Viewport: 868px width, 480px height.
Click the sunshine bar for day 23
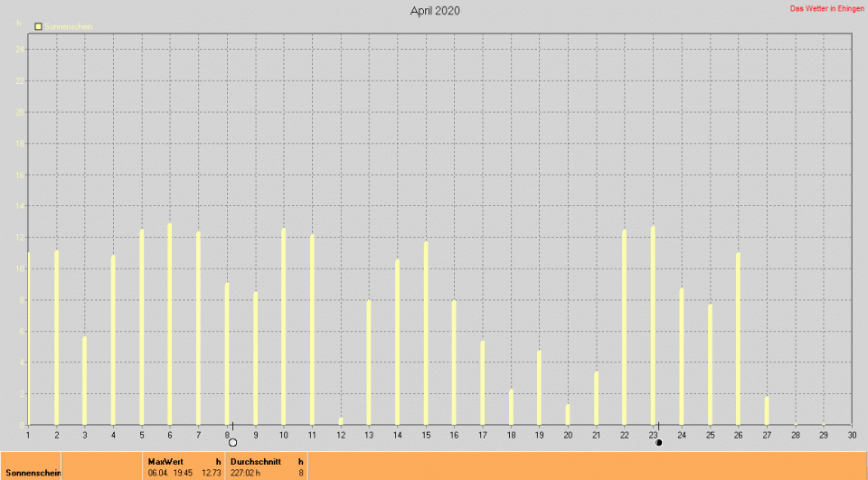click(653, 325)
